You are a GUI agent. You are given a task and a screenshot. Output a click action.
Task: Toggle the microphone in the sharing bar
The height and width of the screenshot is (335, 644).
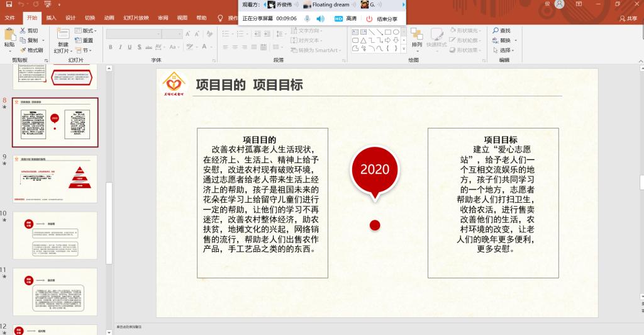pyautogui.click(x=307, y=19)
